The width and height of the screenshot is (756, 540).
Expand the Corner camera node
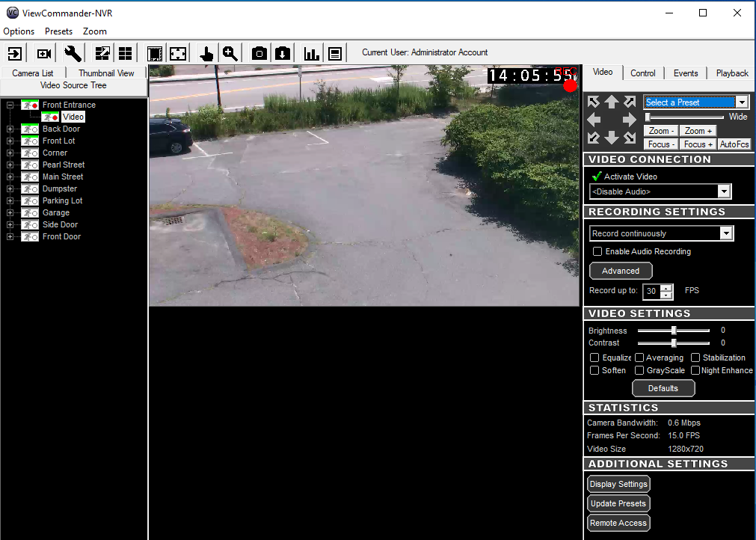pyautogui.click(x=10, y=153)
